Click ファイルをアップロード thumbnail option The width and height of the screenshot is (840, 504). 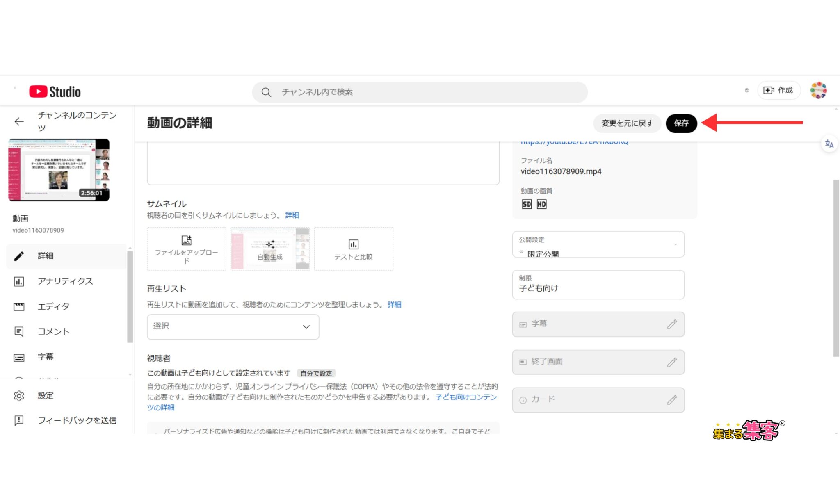coord(187,249)
